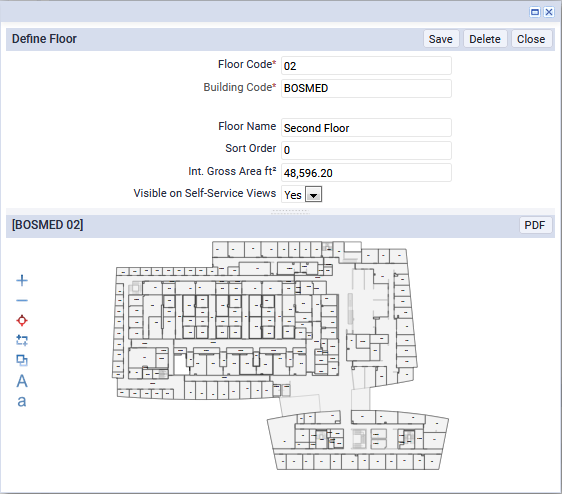
Task: Click the Close button in header
Action: click(531, 39)
